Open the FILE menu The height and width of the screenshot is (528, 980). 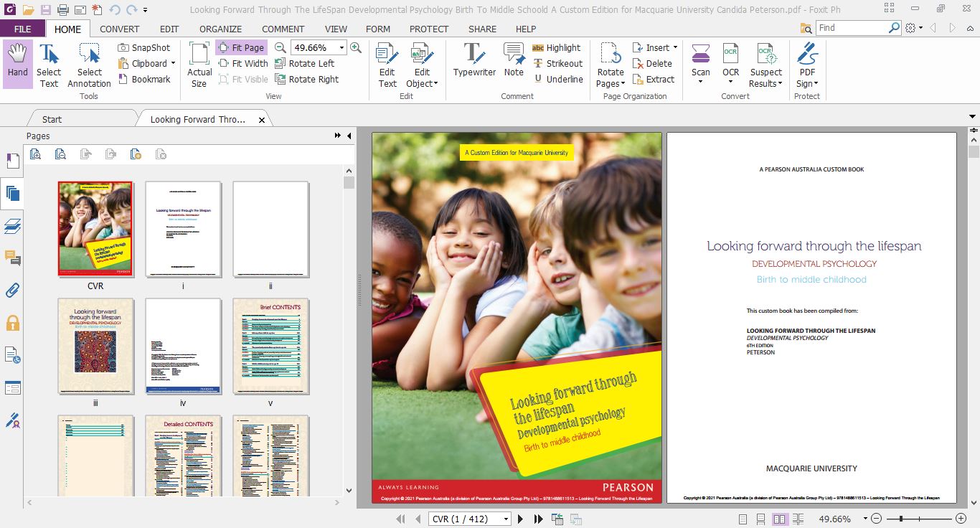point(23,29)
